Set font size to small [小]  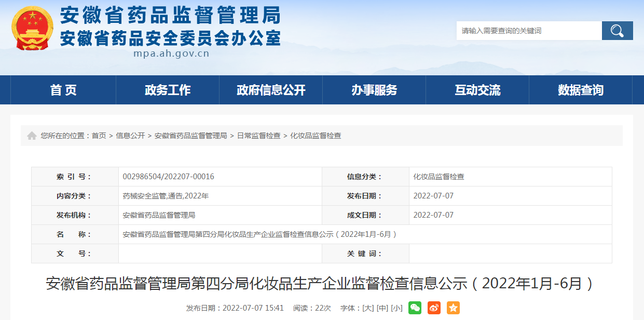pyautogui.click(x=397, y=308)
